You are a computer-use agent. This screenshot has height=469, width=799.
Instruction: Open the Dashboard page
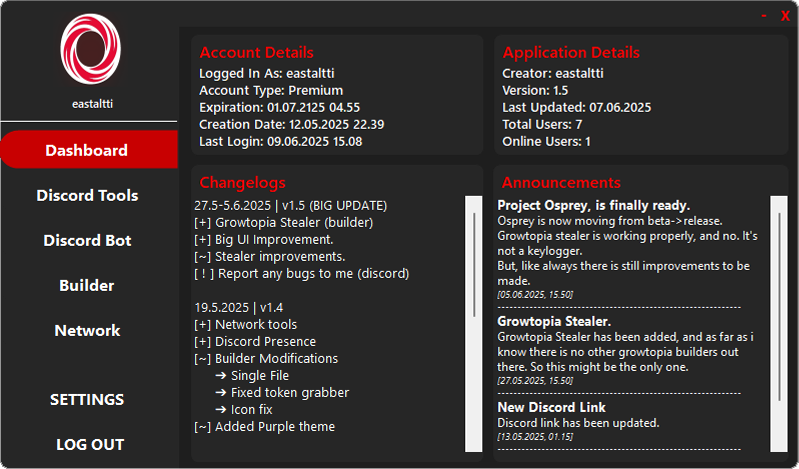pyautogui.click(x=89, y=150)
